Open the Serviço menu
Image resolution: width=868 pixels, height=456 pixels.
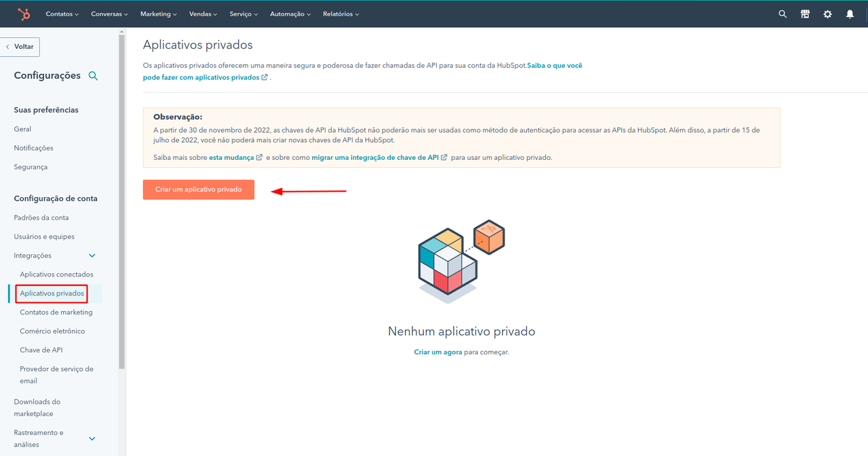[243, 14]
